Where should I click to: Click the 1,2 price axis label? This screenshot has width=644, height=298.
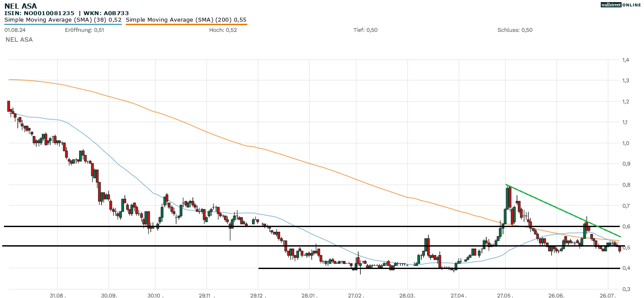pos(625,102)
